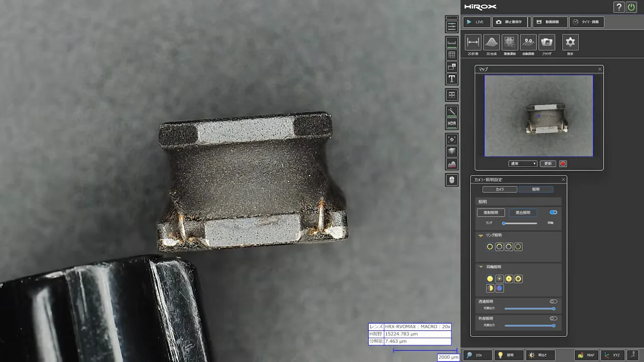Screen dimensions: 644x362
Task: Click the map thumbnail preview
Action: coord(538,116)
